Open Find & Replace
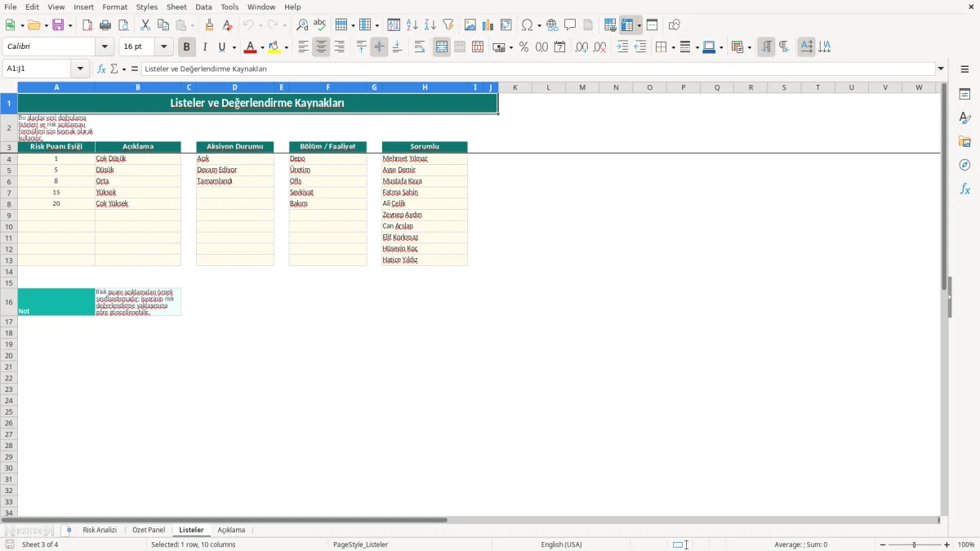Viewport: 980px width, 551px height. coord(302,25)
